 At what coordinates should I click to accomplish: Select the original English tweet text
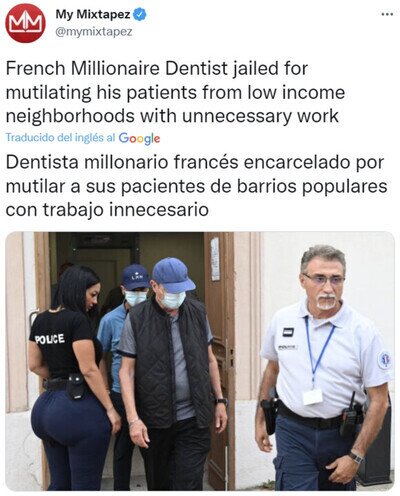pyautogui.click(x=175, y=92)
